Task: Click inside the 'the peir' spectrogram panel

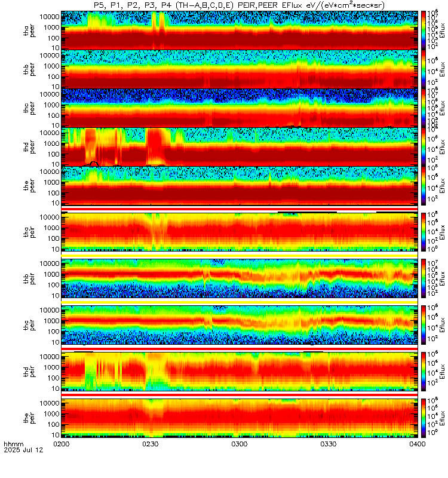Action: [x=240, y=418]
